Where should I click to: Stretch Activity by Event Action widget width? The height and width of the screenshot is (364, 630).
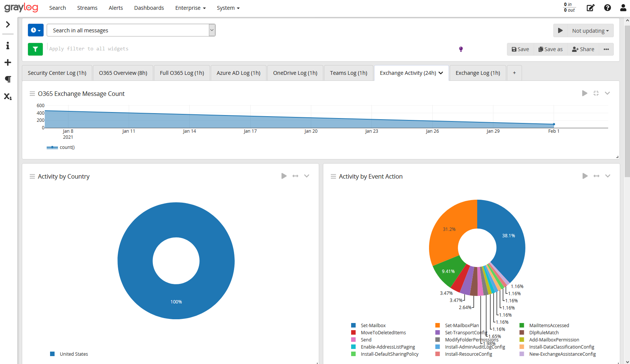(x=597, y=176)
